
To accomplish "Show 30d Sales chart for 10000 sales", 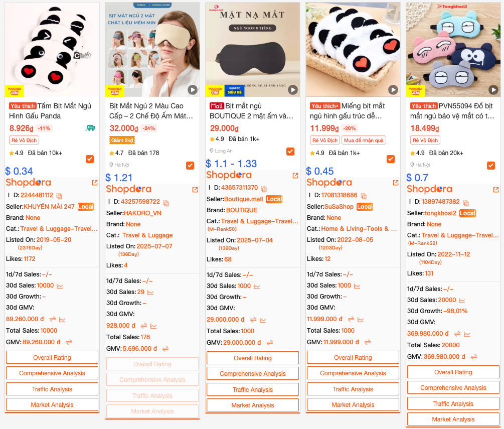I will [x=60, y=285].
